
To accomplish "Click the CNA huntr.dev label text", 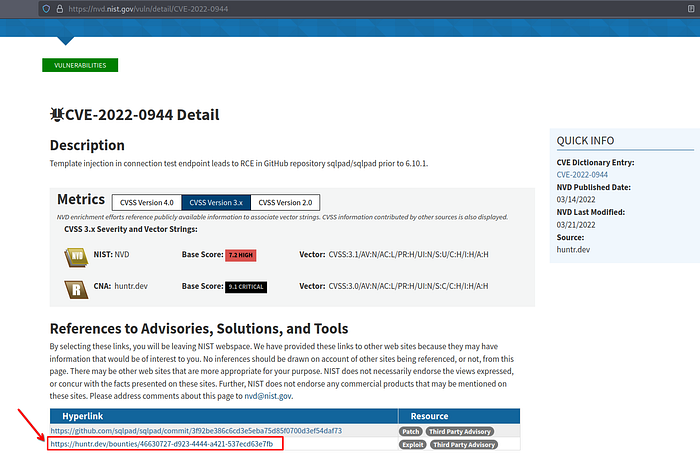I will 121,286.
